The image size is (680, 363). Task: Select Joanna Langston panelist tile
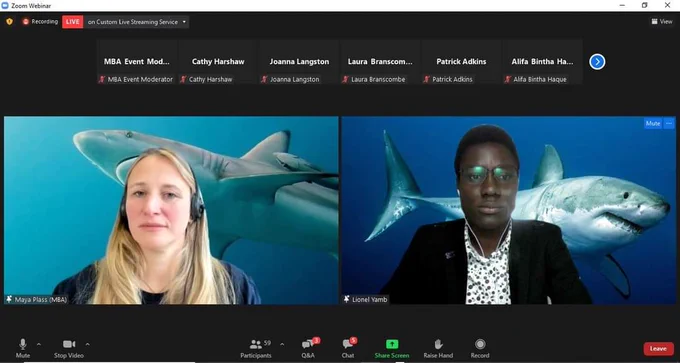[299, 62]
